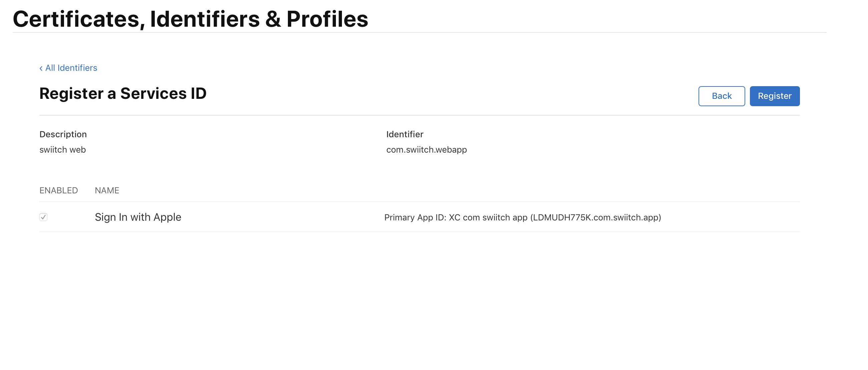Click the ENABLED column header
Image resolution: width=868 pixels, height=370 pixels.
click(59, 191)
